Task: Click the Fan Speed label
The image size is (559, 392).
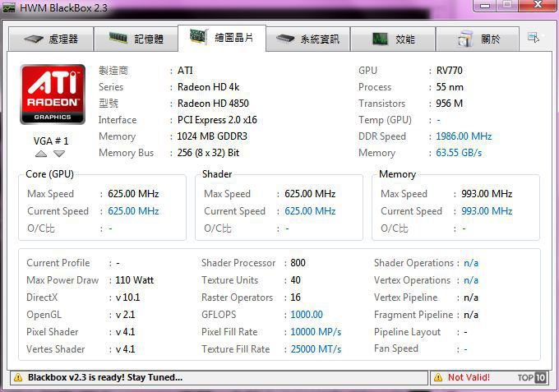Action: coord(396,348)
